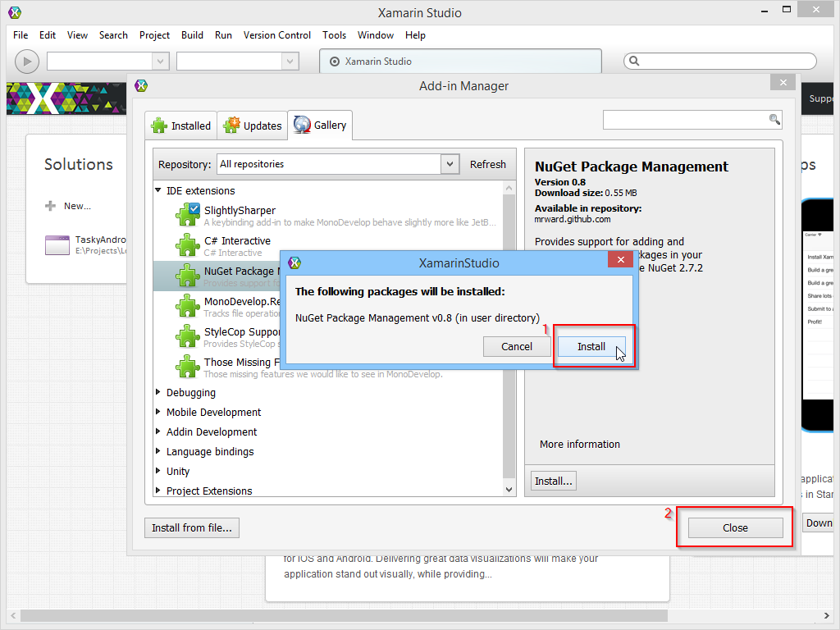Open the Window menu
The width and height of the screenshot is (840, 630).
[x=376, y=35]
